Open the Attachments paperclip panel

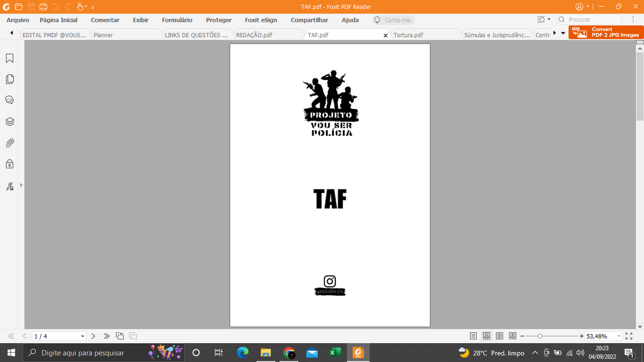pyautogui.click(x=9, y=143)
